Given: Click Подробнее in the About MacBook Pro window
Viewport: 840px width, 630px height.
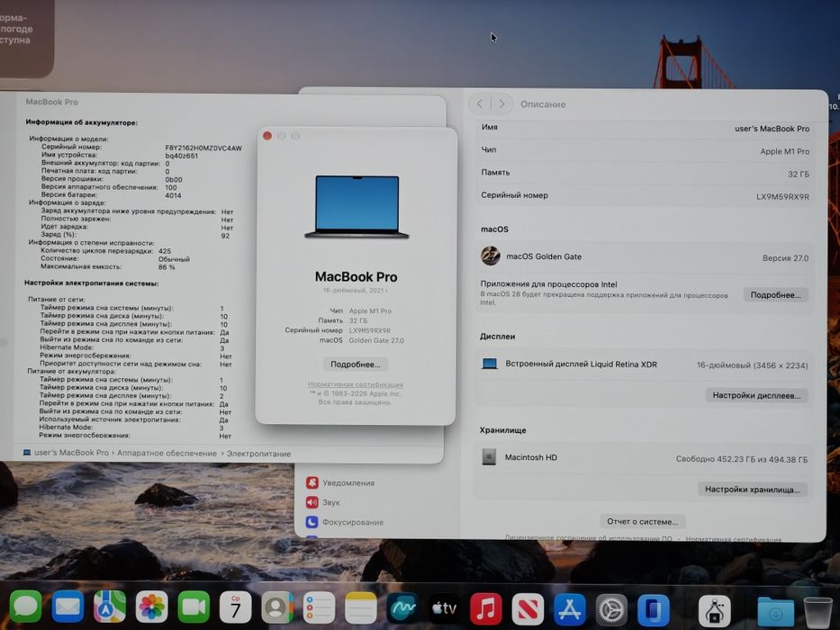Looking at the screenshot, I should pyautogui.click(x=356, y=364).
